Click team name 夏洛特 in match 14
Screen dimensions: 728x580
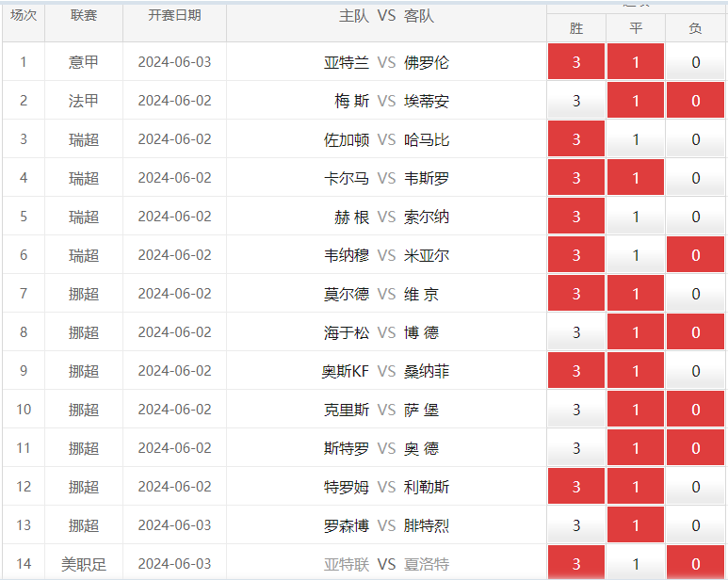427,564
